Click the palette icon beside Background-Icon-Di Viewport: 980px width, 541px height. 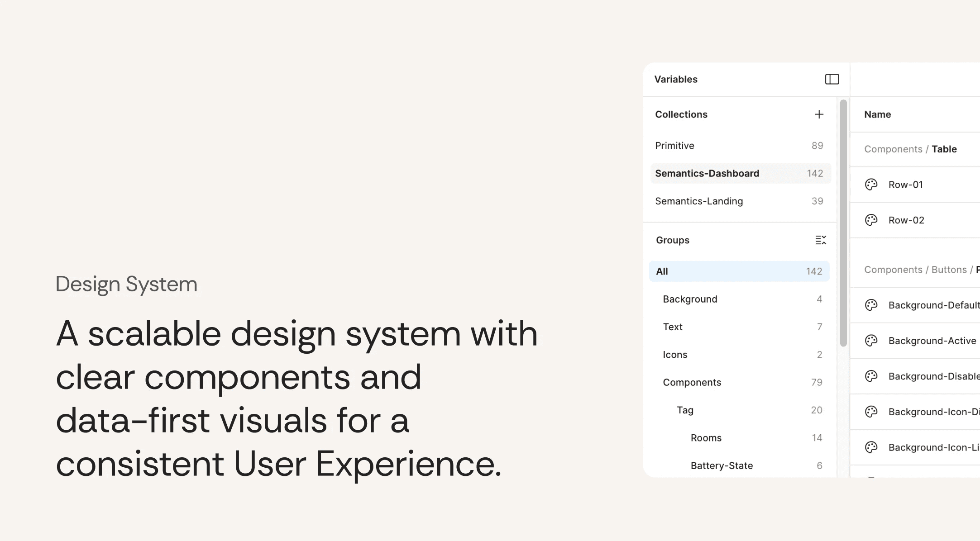pyautogui.click(x=871, y=412)
